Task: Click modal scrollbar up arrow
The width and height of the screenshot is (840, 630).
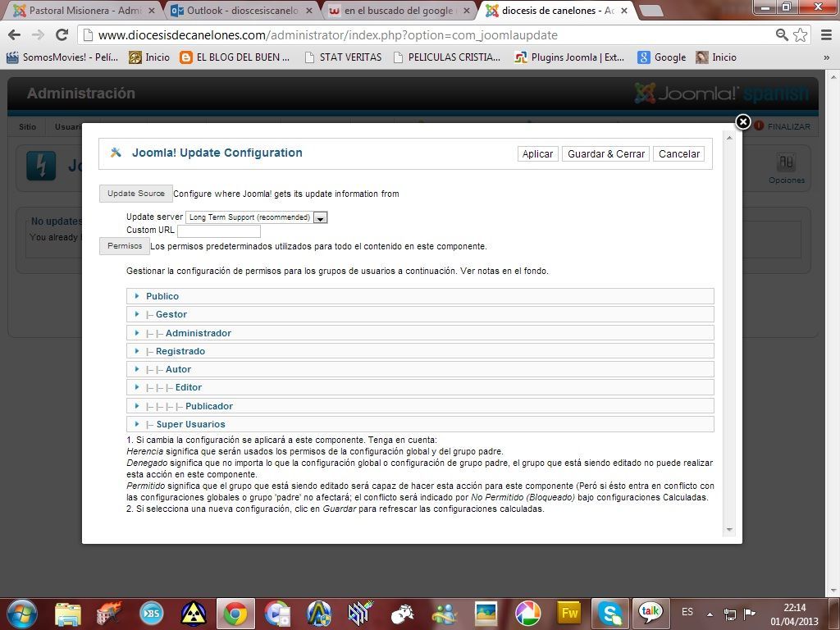Action: (728, 138)
